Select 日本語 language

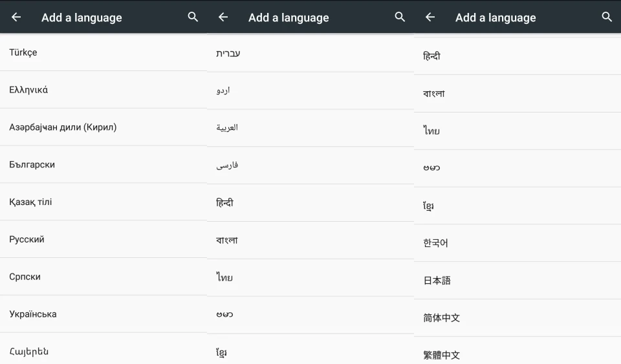coord(517,281)
